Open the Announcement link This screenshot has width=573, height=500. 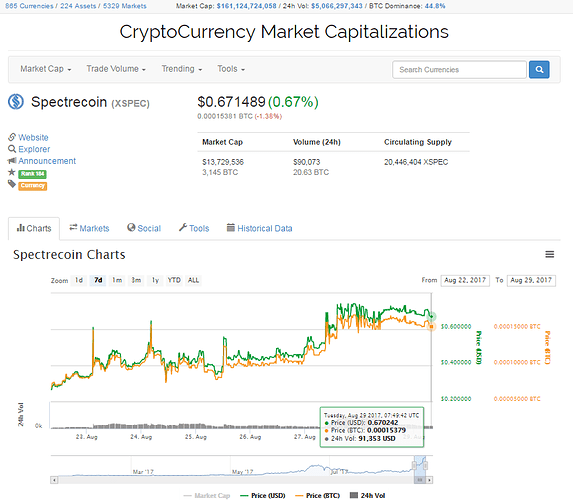pos(47,161)
